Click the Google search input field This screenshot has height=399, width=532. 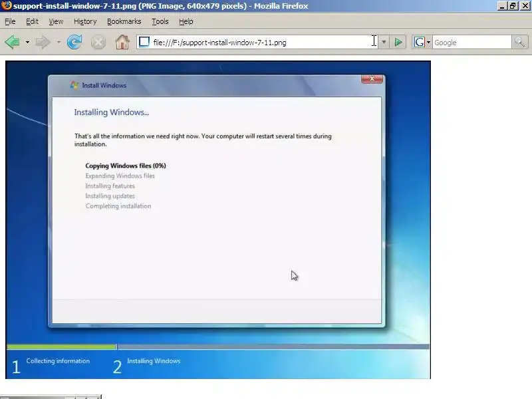[x=472, y=43]
